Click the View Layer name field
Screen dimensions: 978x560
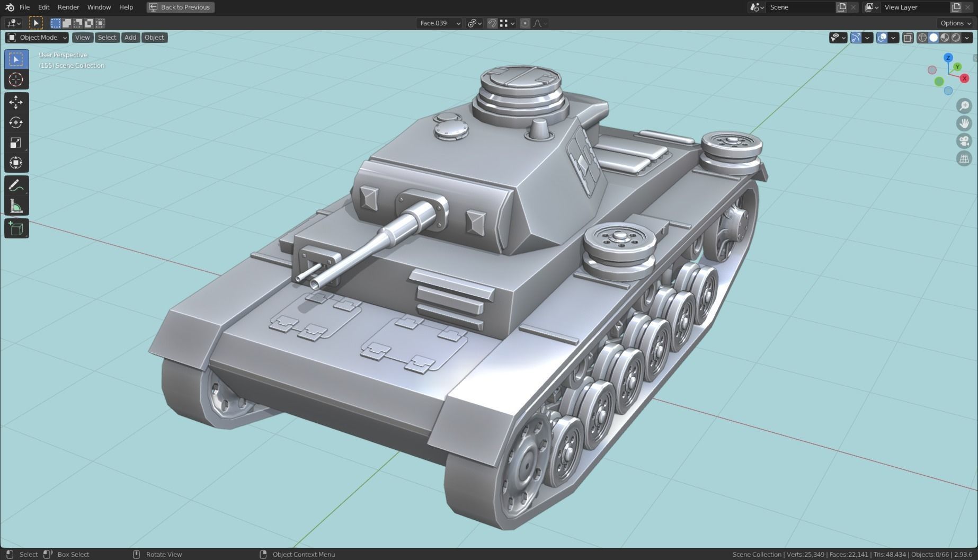tap(915, 7)
